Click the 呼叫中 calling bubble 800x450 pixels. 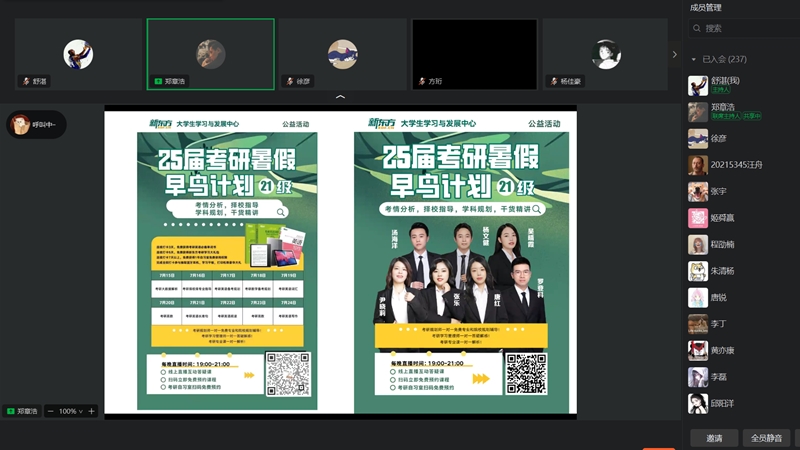pos(36,124)
